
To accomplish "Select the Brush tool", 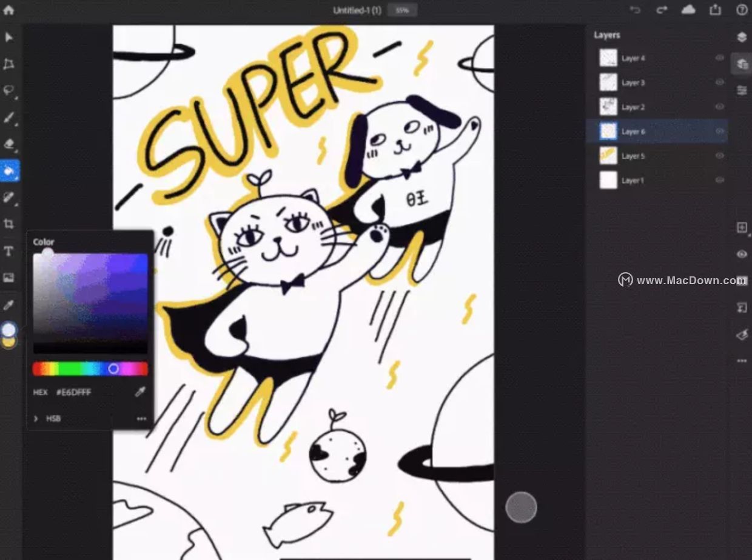I will tap(9, 118).
